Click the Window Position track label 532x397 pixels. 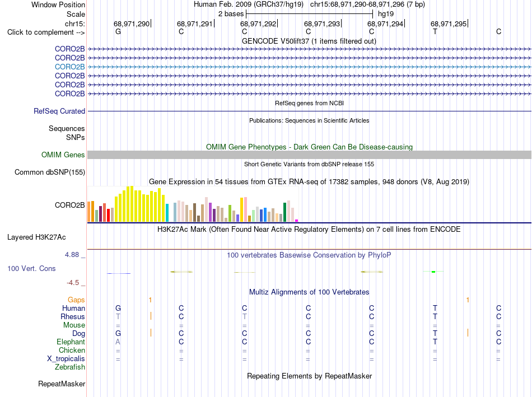(58, 4)
